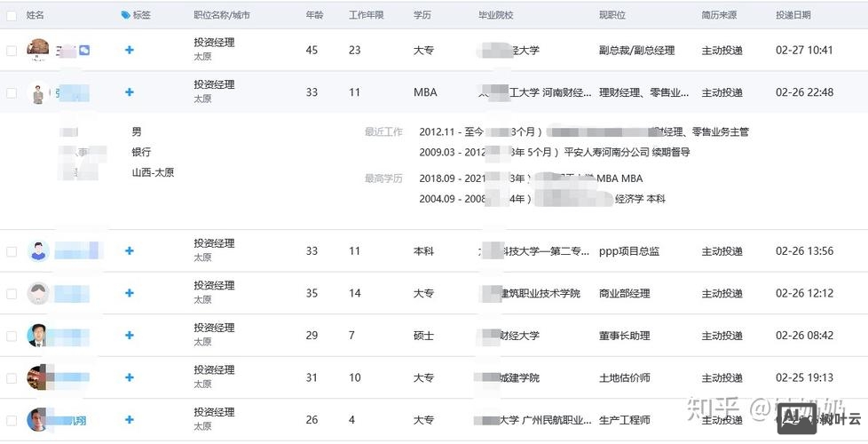
Task: Click plus tag icon in 商业部经理 row
Action: coord(129,293)
